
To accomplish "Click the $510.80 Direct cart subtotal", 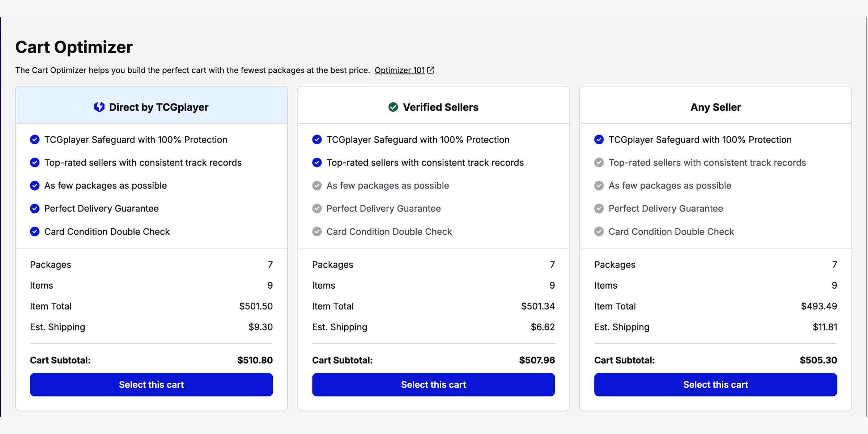I will (255, 360).
